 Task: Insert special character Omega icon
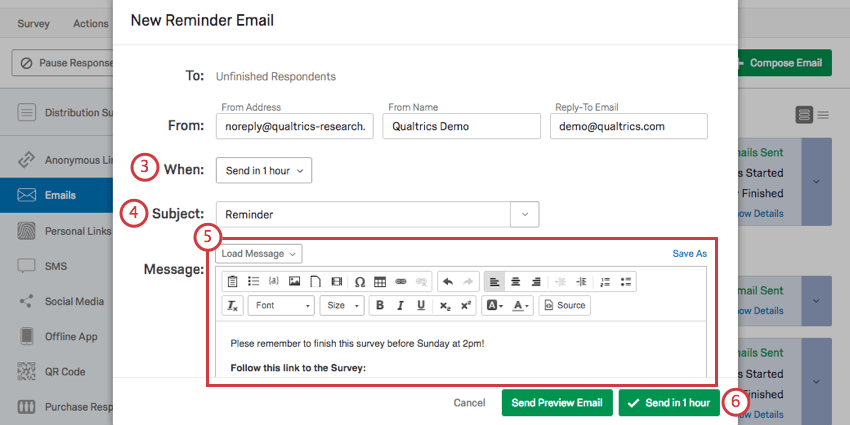point(359,281)
